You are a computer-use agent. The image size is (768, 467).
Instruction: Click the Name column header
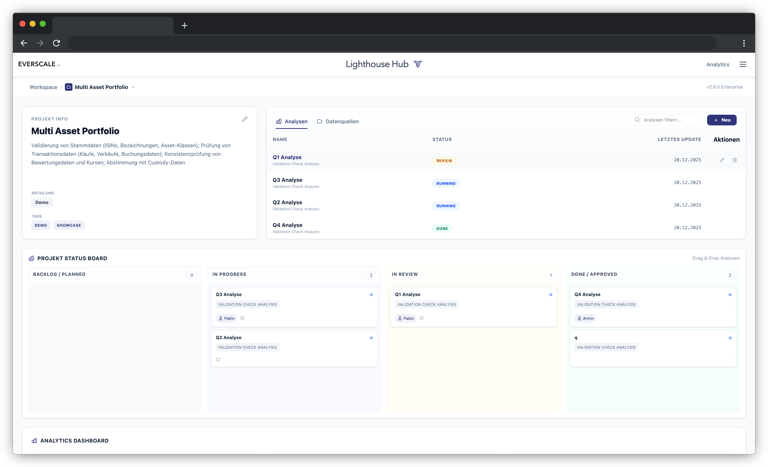click(x=280, y=140)
